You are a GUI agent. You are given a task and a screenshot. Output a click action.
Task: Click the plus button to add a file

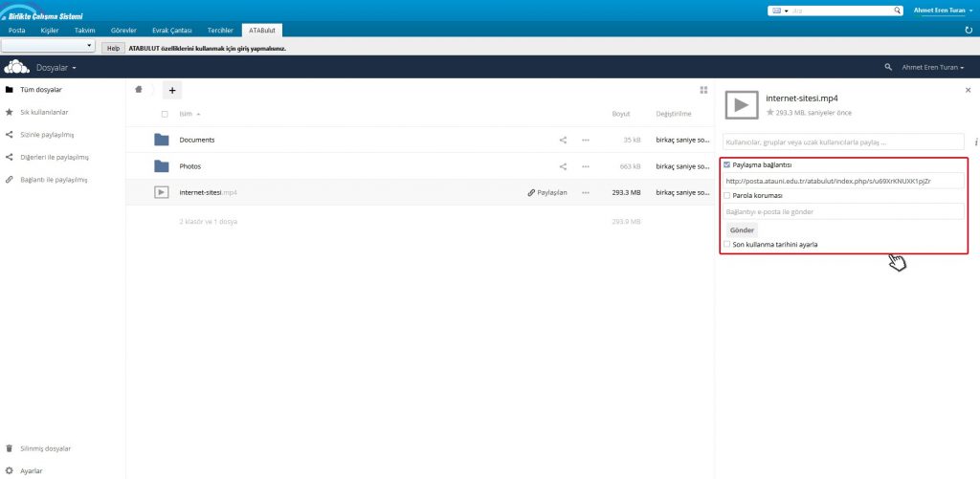(x=172, y=90)
